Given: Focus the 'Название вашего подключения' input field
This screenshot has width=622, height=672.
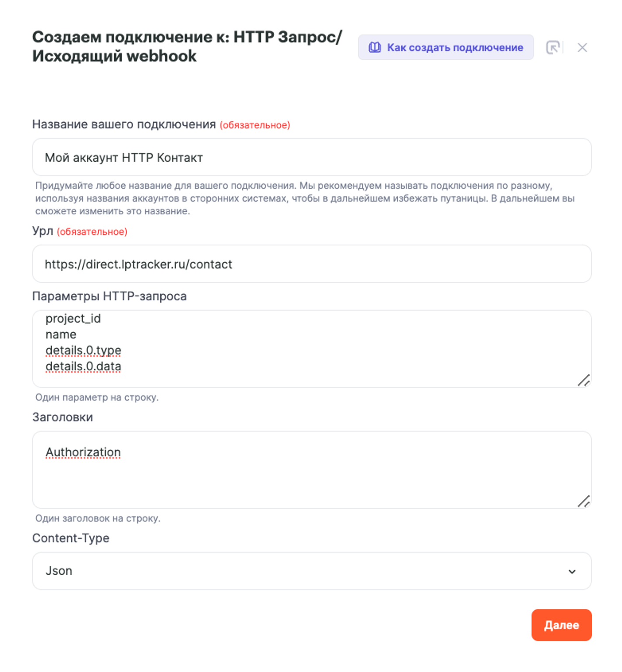Looking at the screenshot, I should click(x=311, y=157).
